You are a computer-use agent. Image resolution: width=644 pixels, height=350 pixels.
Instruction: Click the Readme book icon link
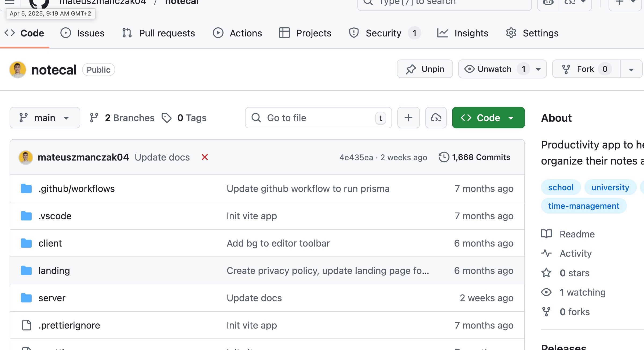tap(546, 234)
